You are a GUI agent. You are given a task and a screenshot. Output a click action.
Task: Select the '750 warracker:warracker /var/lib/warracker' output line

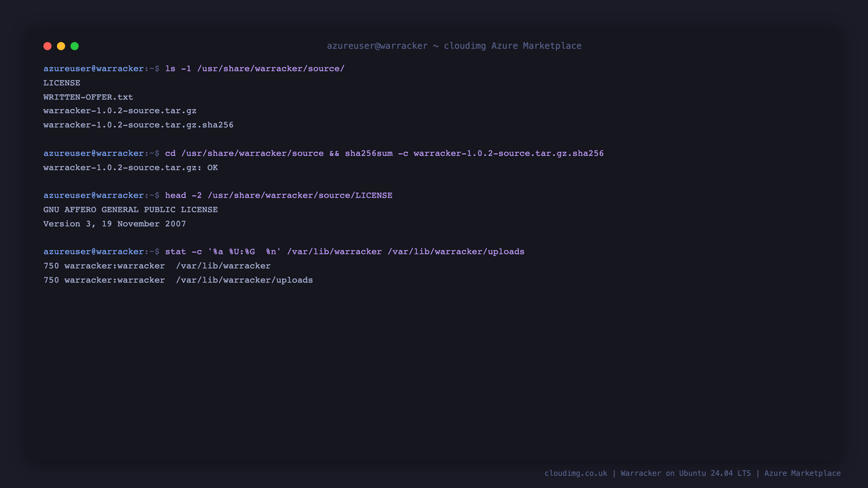pyautogui.click(x=157, y=266)
